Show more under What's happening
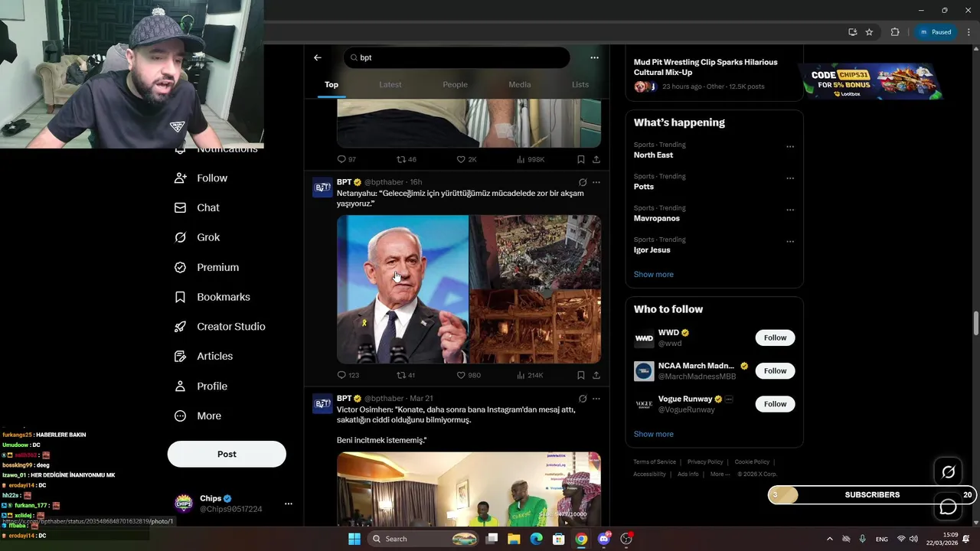The image size is (980, 551). [x=653, y=274]
